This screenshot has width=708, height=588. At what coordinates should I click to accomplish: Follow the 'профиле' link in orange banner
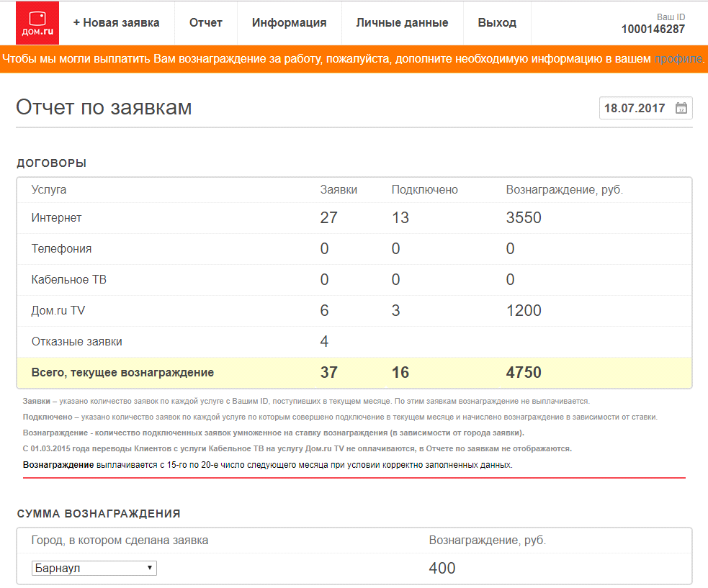click(x=678, y=59)
